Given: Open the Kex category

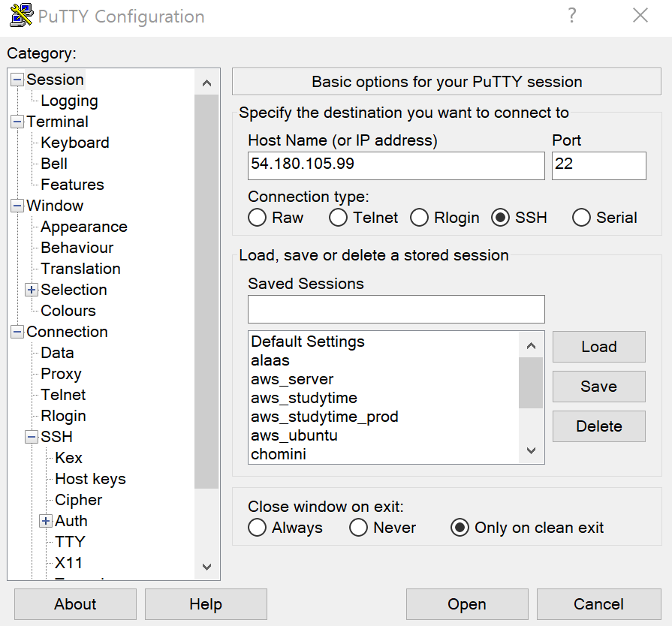Looking at the screenshot, I should click(x=68, y=458).
